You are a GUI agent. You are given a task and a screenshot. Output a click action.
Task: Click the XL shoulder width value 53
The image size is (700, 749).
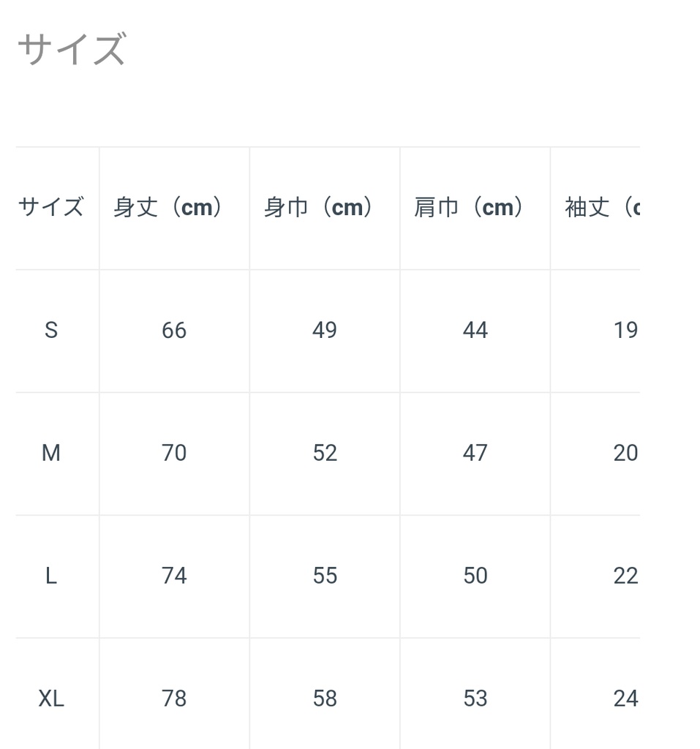[475, 699]
